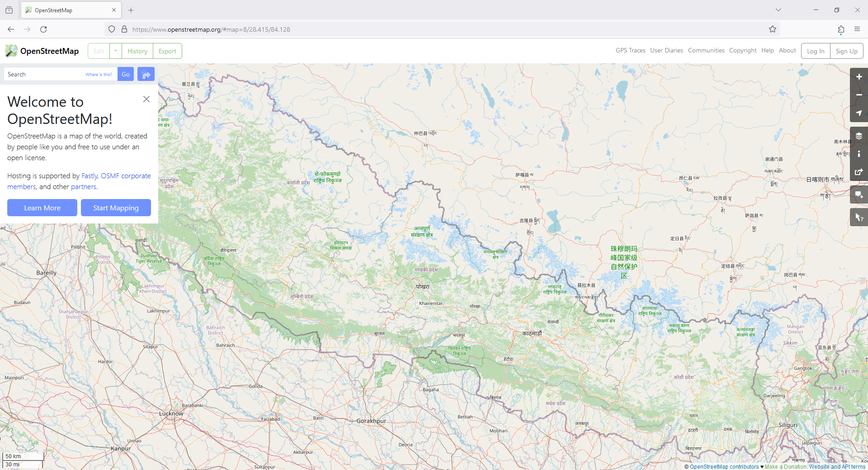
Task: Click the OpenStreetMap logo
Action: coord(42,51)
